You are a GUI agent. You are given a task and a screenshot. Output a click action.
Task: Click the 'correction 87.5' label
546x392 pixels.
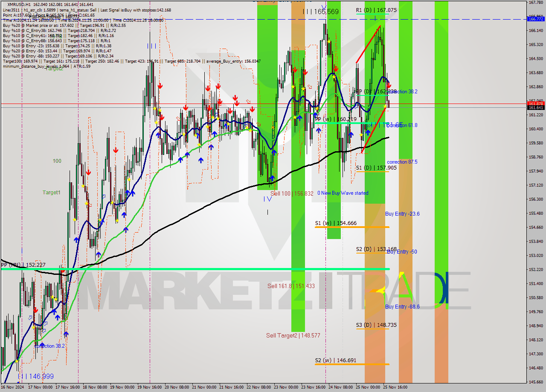[402, 162]
